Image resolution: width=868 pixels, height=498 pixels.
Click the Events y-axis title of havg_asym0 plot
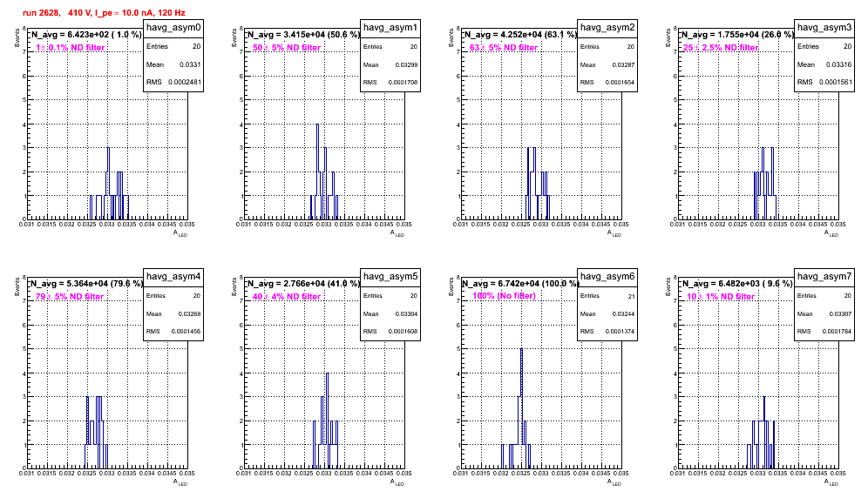tap(17, 38)
